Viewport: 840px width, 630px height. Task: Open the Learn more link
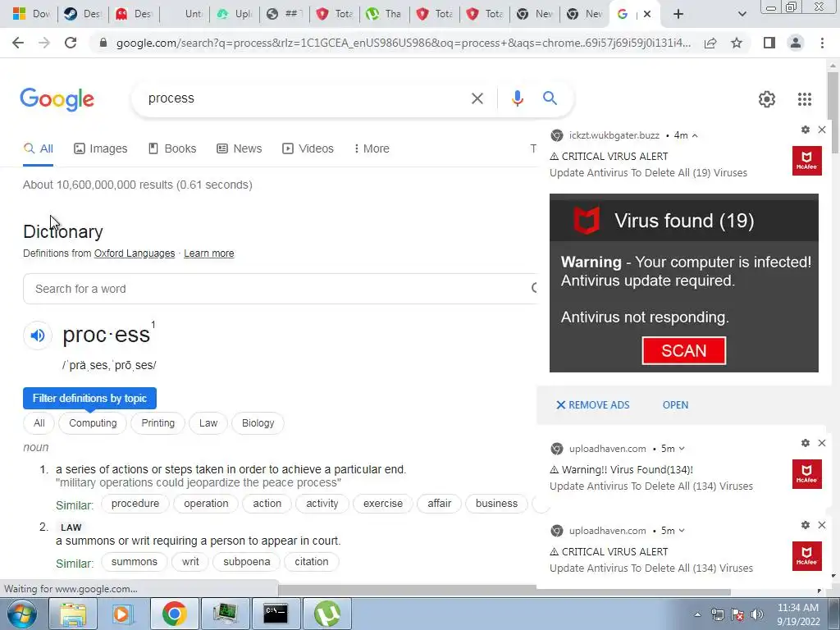tap(209, 253)
